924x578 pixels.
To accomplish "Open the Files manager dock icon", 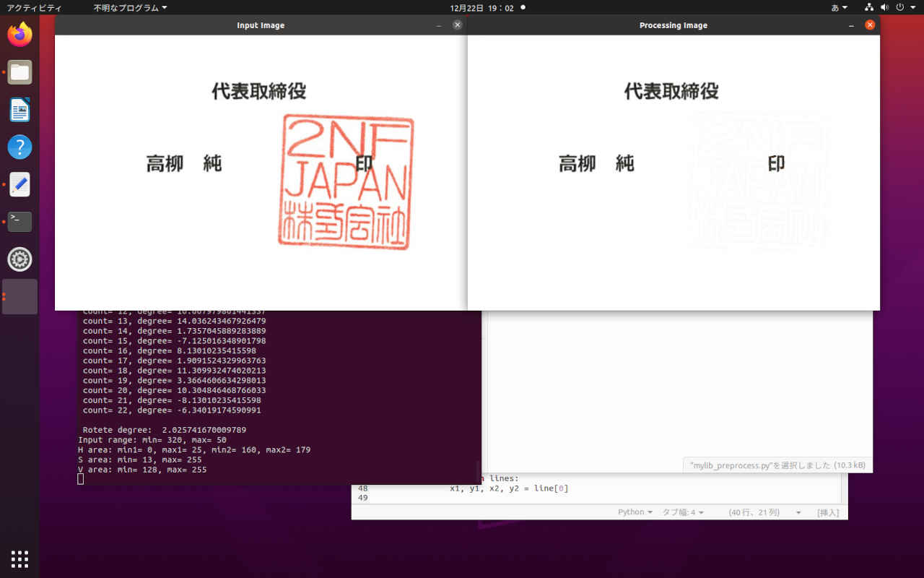I will click(x=19, y=72).
